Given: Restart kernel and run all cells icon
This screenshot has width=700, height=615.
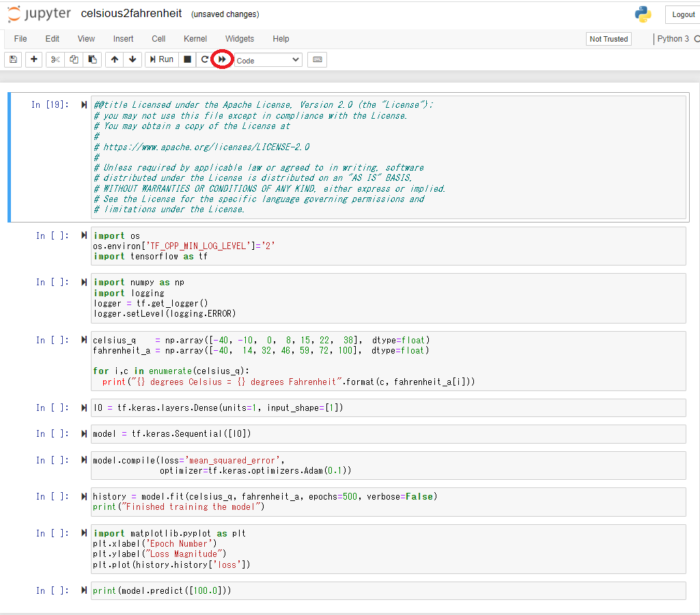Looking at the screenshot, I should 222,60.
